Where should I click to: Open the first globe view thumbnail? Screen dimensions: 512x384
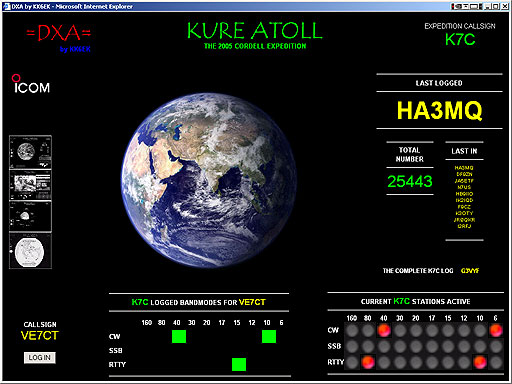pyautogui.click(x=30, y=152)
